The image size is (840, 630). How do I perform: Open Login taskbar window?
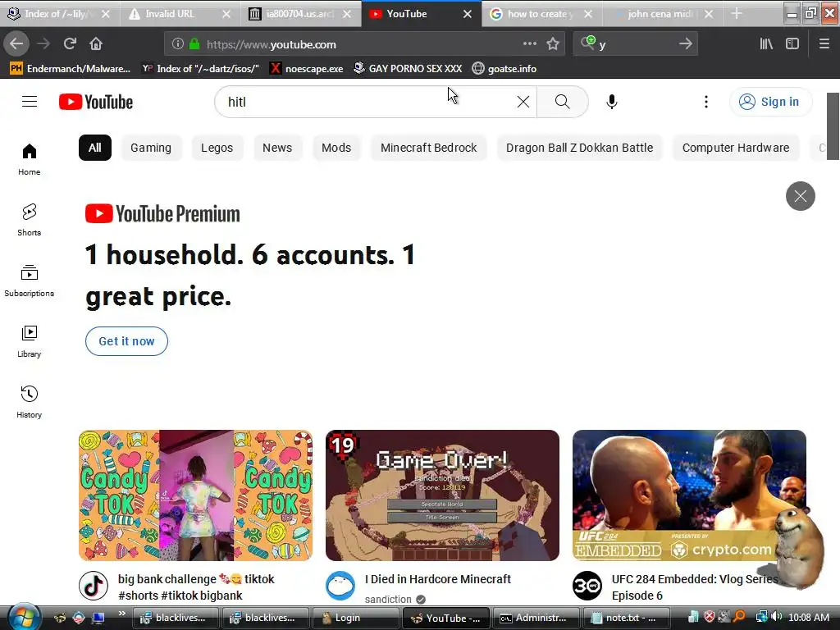354,618
